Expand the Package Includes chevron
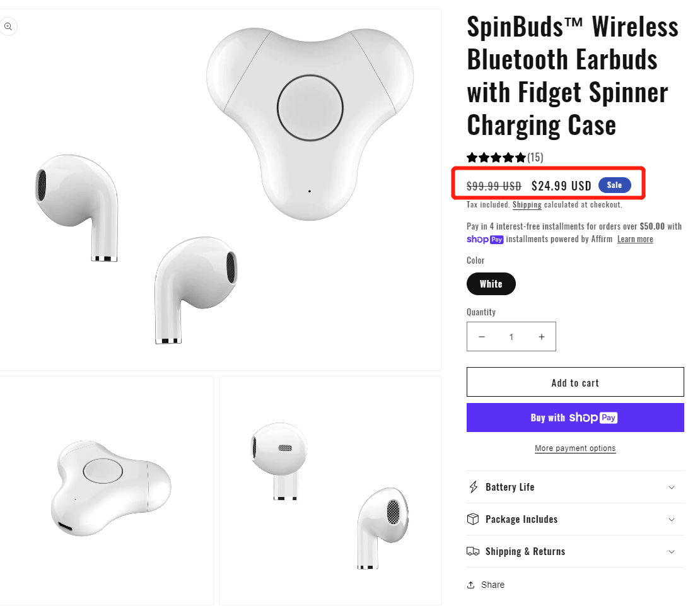The width and height of the screenshot is (700, 608). (x=672, y=520)
